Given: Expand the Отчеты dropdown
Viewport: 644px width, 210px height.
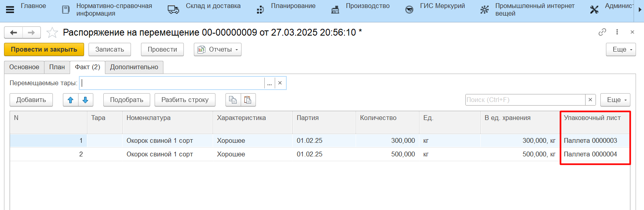Looking at the screenshot, I should click(217, 50).
